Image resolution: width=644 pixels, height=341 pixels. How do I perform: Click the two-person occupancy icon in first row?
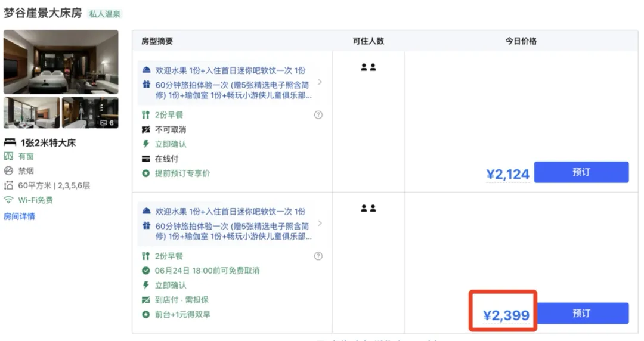(369, 67)
